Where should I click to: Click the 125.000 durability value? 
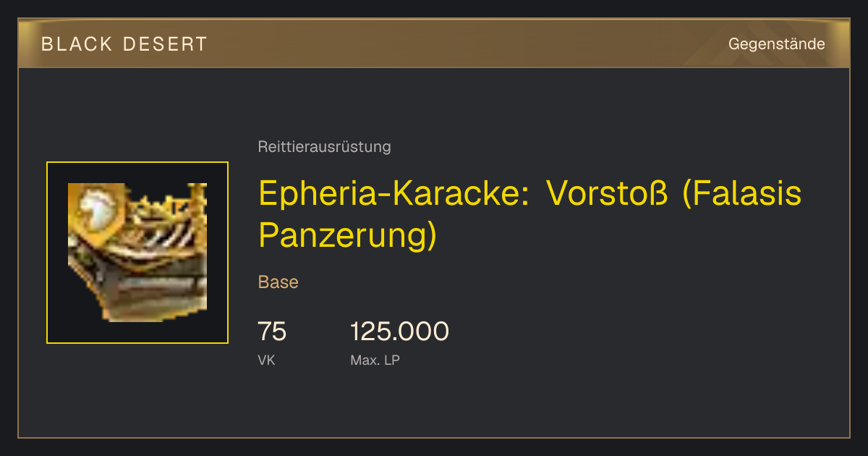point(399,332)
